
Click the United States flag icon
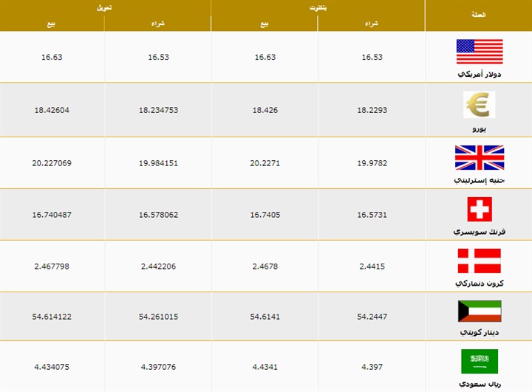click(x=479, y=52)
